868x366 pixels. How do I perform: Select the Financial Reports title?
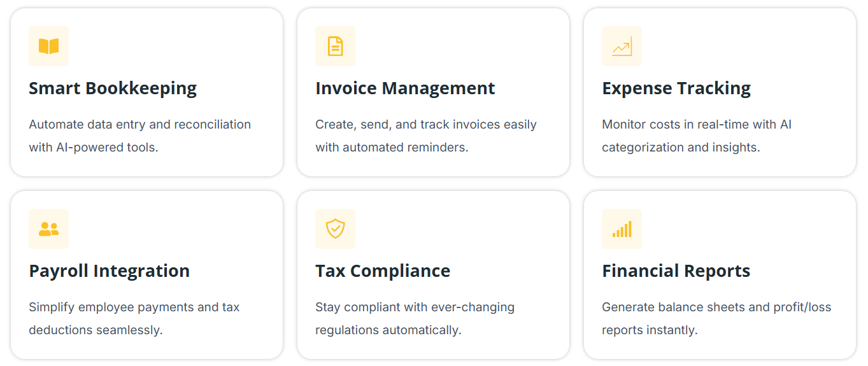point(676,271)
